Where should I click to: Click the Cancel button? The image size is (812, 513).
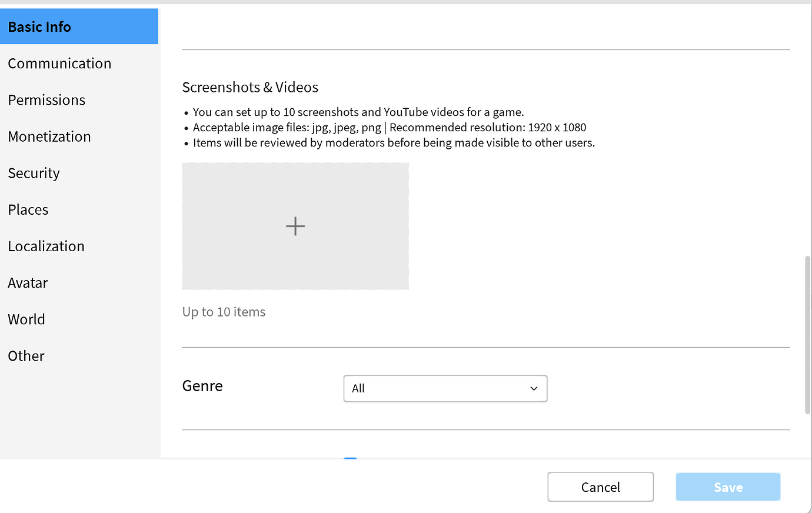600,487
